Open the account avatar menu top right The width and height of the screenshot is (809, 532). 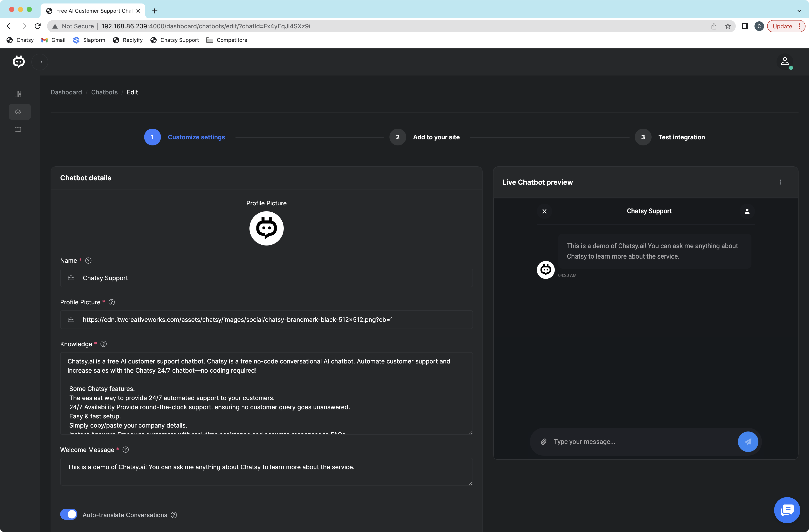785,62
